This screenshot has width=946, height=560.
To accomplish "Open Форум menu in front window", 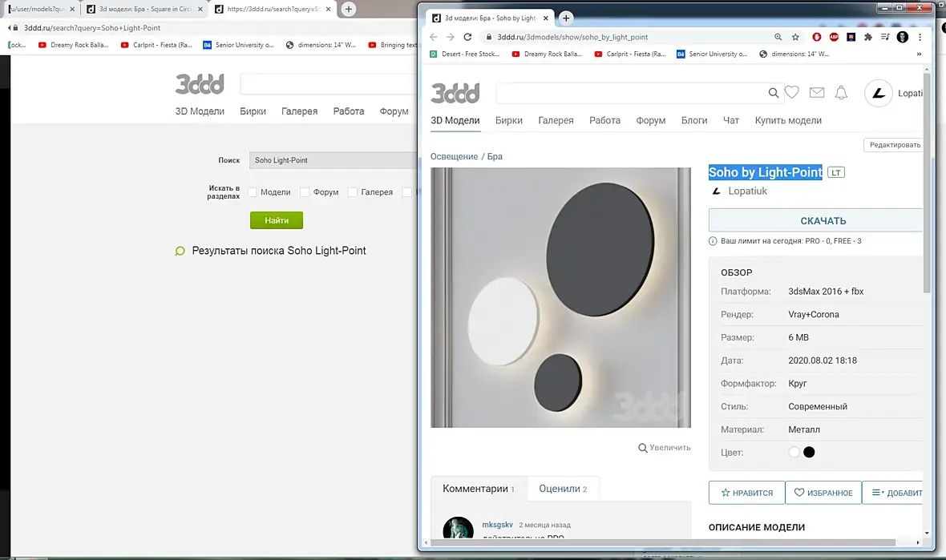I will click(650, 120).
